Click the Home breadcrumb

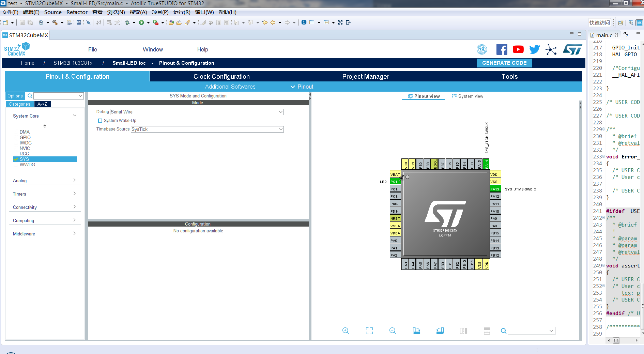tap(28, 63)
